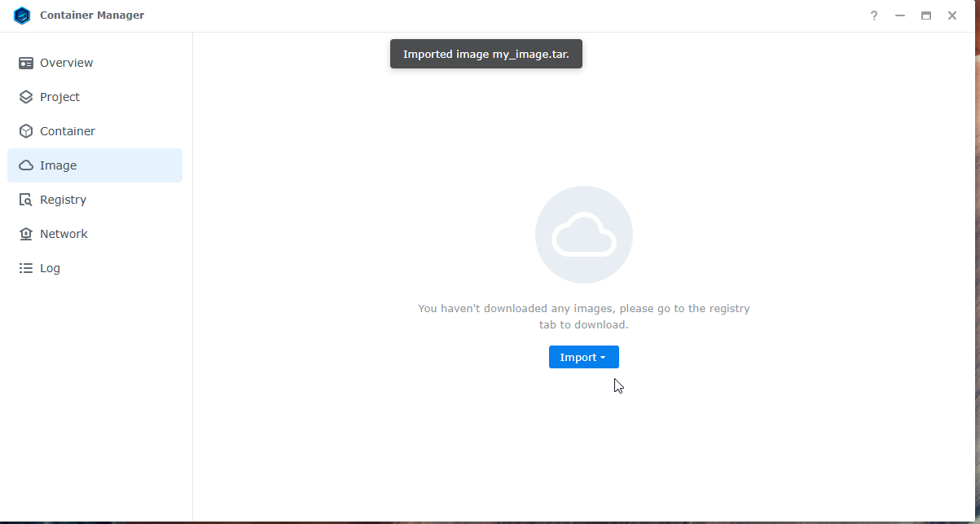Click the Container Manager logo in title bar
This screenshot has width=980, height=524.
(x=22, y=15)
